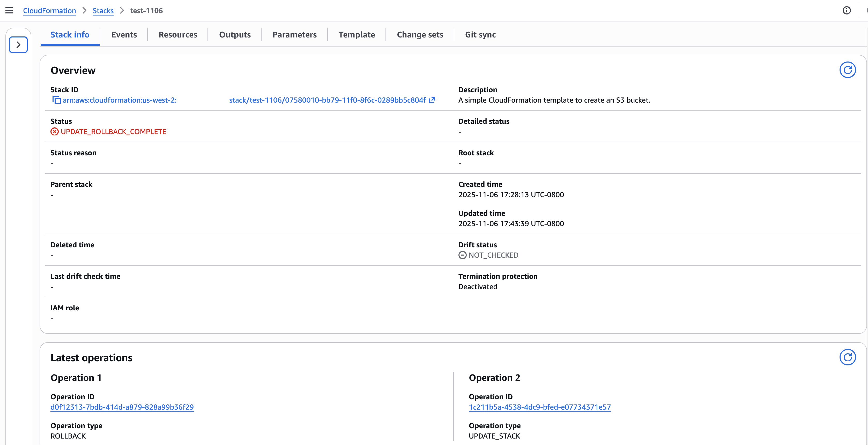The width and height of the screenshot is (868, 445).
Task: Switch to the Template tab
Action: (x=357, y=35)
